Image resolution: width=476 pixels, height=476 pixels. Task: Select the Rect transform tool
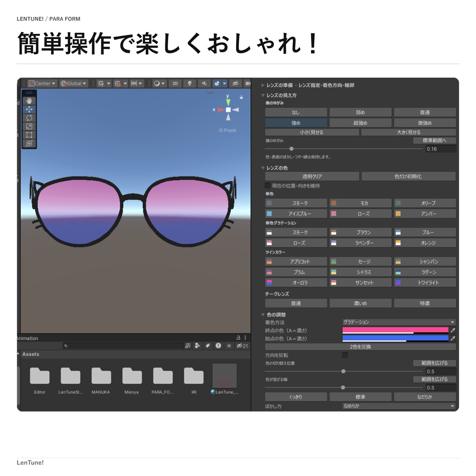pyautogui.click(x=29, y=135)
